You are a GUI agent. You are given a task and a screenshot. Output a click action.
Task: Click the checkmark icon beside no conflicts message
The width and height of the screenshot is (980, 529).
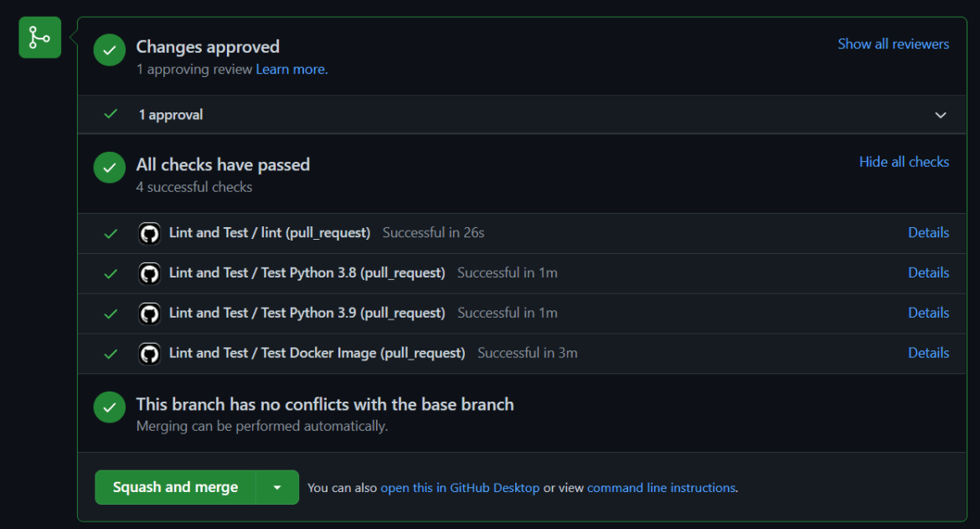tap(109, 407)
